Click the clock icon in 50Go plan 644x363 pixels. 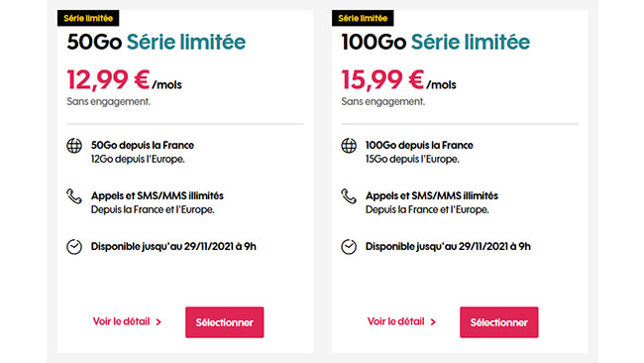click(74, 247)
